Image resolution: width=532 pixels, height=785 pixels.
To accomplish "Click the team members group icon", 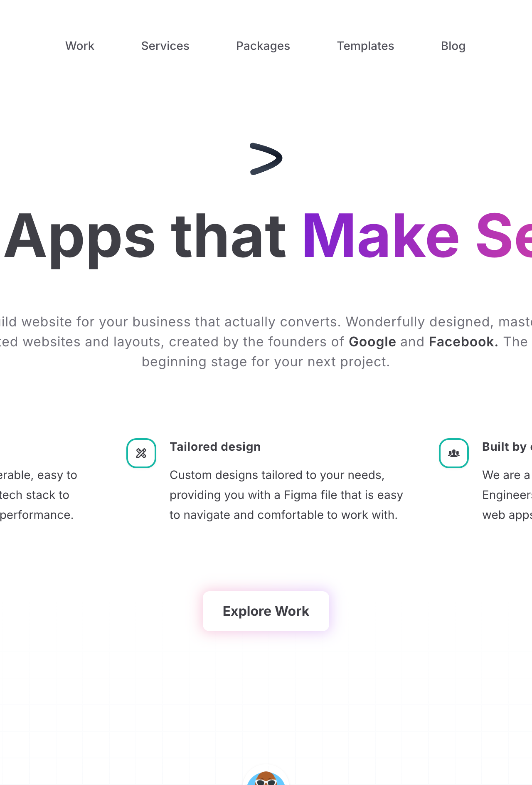I will 454,453.
